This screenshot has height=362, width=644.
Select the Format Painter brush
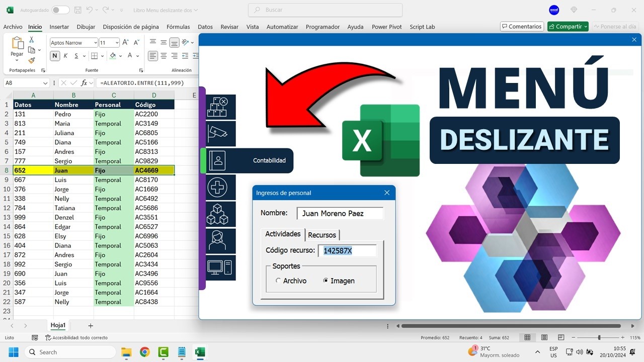(x=32, y=60)
